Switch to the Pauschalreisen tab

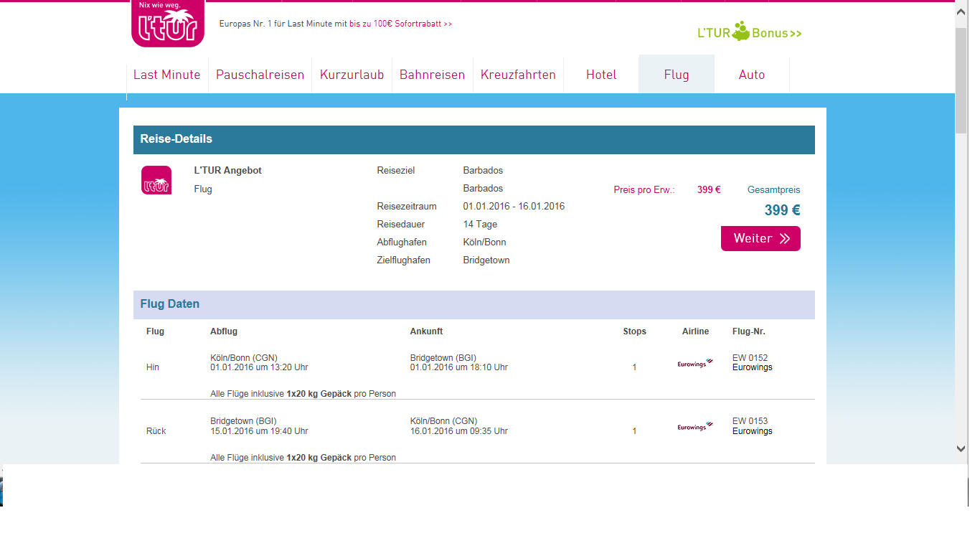[x=260, y=75]
